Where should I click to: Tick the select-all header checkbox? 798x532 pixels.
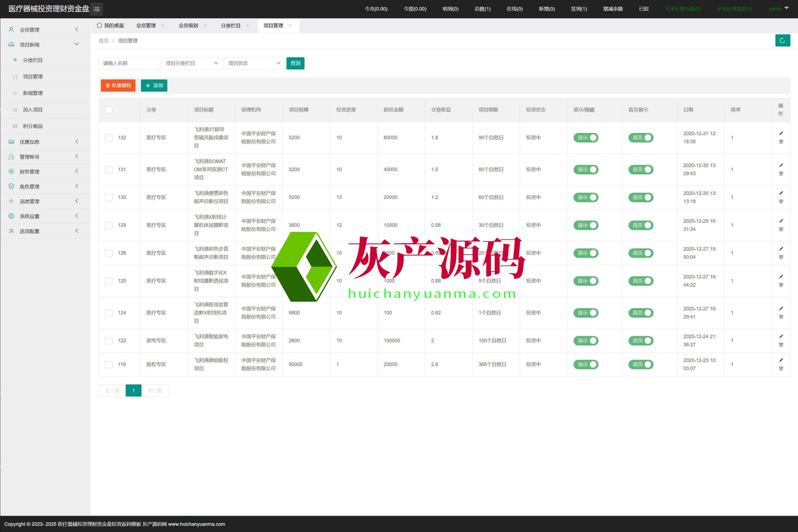(108, 110)
